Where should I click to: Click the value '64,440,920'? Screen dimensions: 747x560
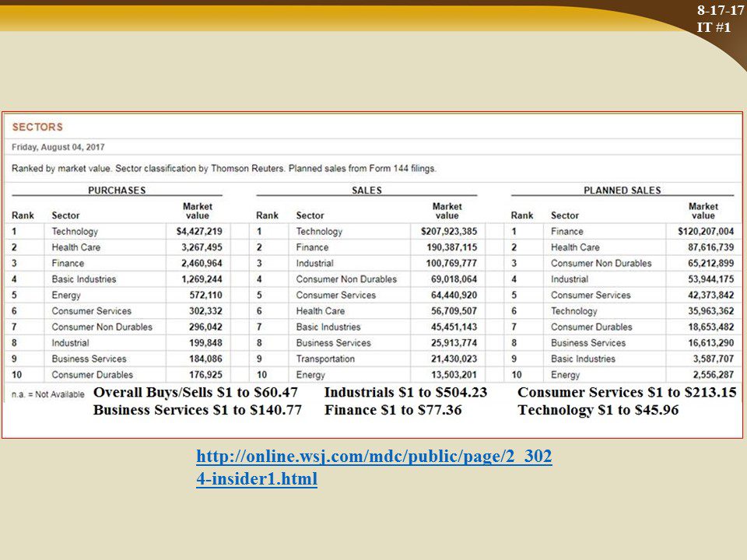click(454, 296)
